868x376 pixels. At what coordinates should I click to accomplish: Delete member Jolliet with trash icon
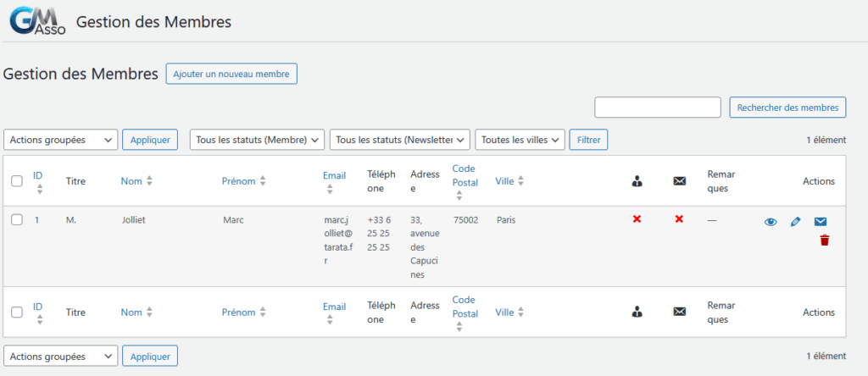[x=825, y=240]
